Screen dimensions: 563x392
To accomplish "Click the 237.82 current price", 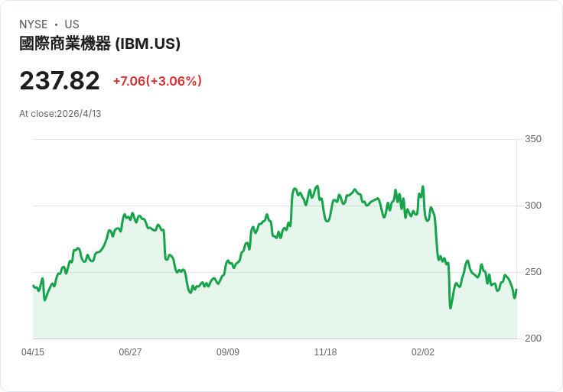I will pos(60,81).
